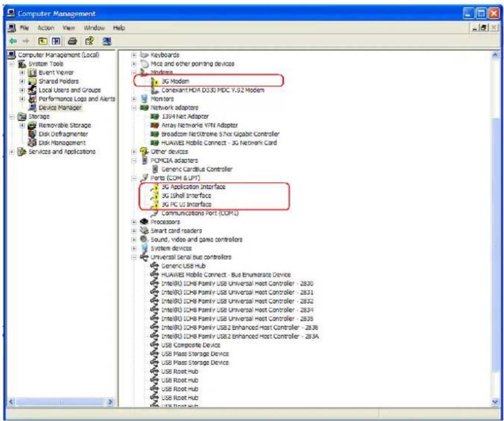The width and height of the screenshot is (504, 421).
Task: Click the Generic CardBus Controller icon
Action: 155,169
